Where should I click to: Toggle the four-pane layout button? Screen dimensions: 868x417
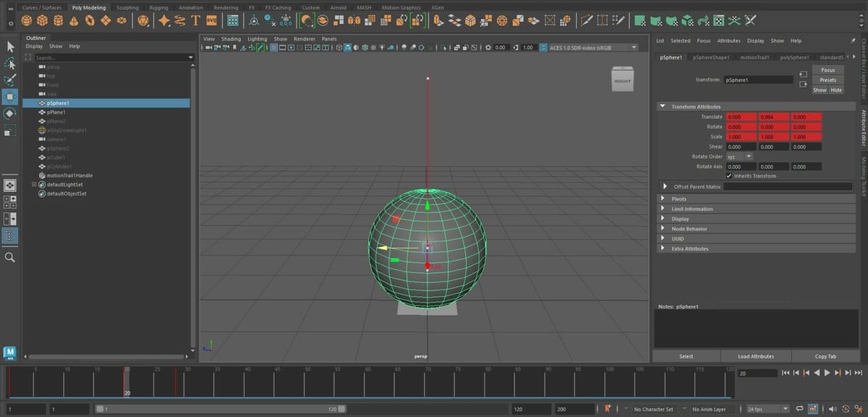tap(10, 201)
